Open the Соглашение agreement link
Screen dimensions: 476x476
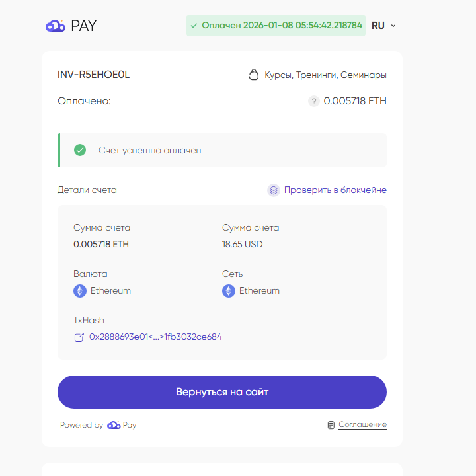(x=362, y=424)
